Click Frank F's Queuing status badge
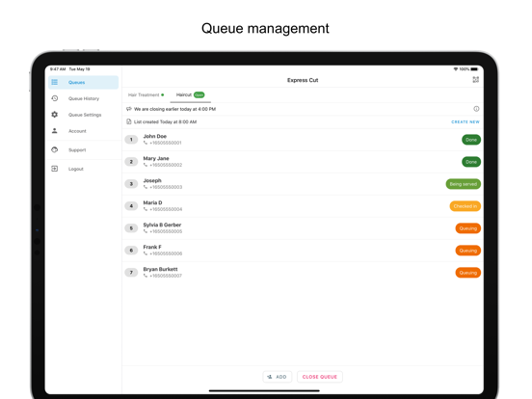 (467, 251)
